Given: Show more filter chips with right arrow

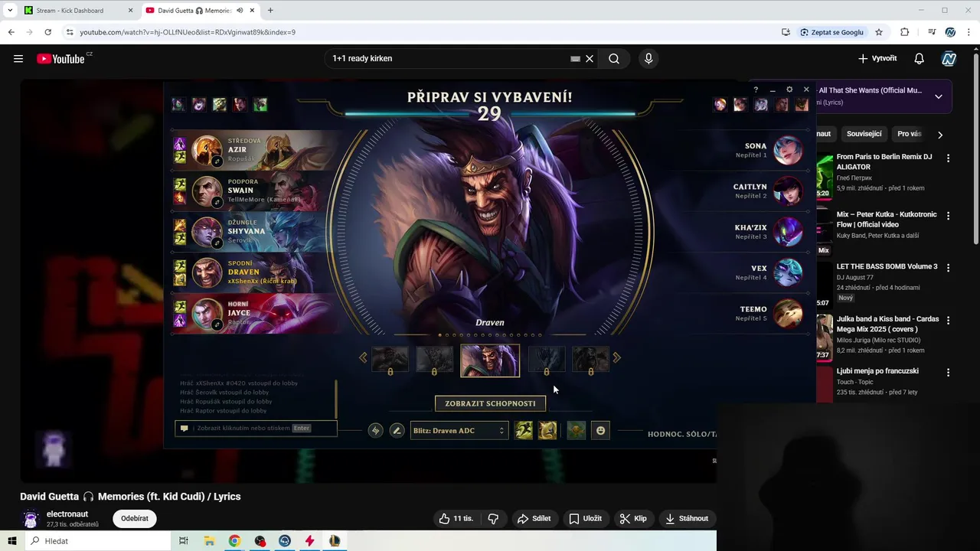Looking at the screenshot, I should click(940, 135).
